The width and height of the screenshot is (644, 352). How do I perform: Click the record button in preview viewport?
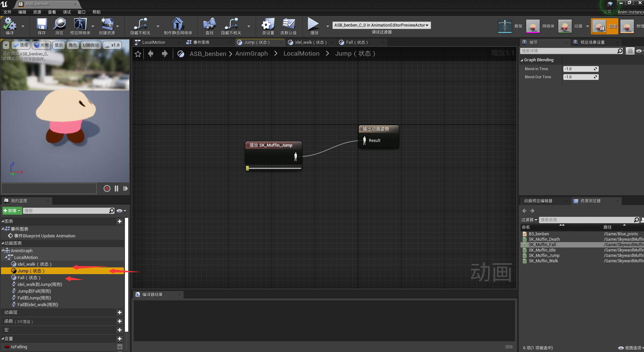click(107, 188)
